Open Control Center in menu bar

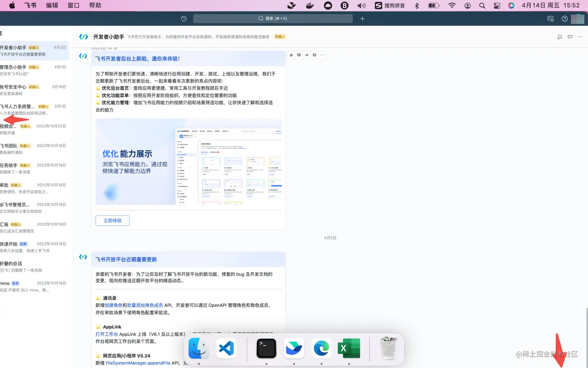(x=497, y=5)
